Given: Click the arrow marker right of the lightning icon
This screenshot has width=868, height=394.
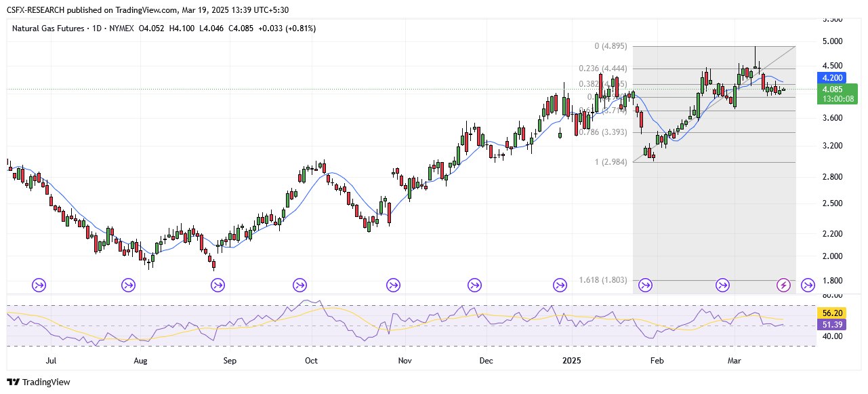Looking at the screenshot, I should (808, 285).
